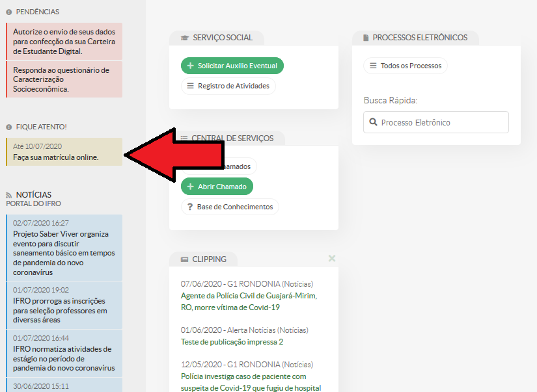Click the graduation cap icon on Serviço Social

tap(184, 38)
